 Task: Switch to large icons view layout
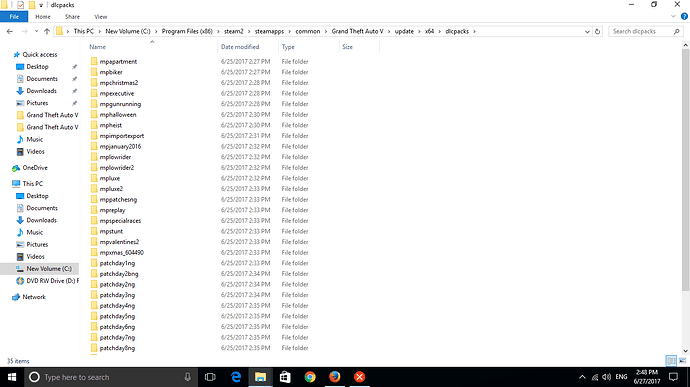[682, 361]
